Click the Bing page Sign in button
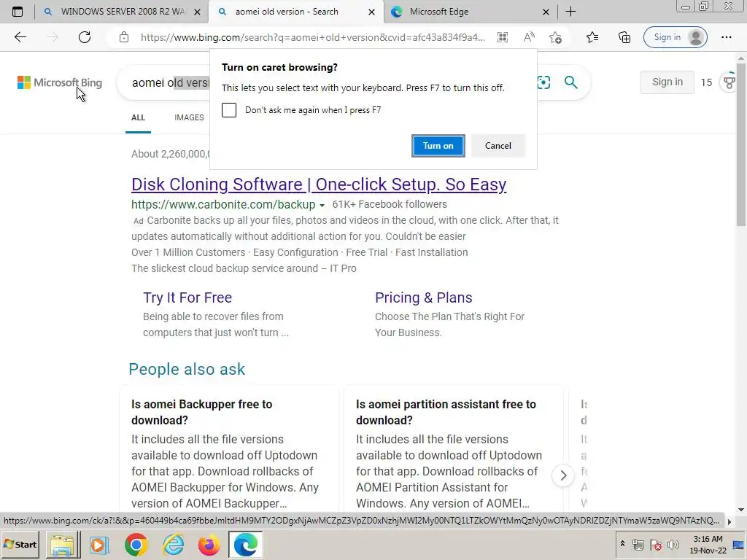Screen dimensions: 747x560 tap(667, 82)
